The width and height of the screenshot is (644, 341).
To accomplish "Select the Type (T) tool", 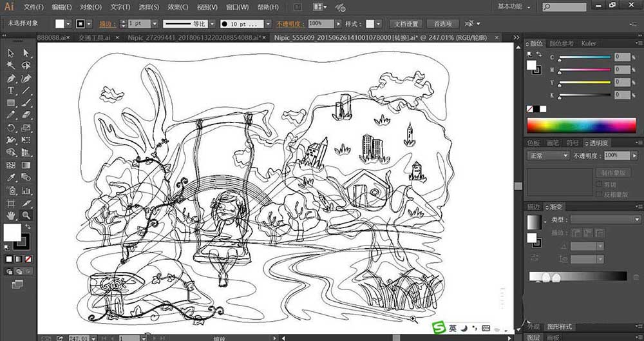I will [x=11, y=90].
